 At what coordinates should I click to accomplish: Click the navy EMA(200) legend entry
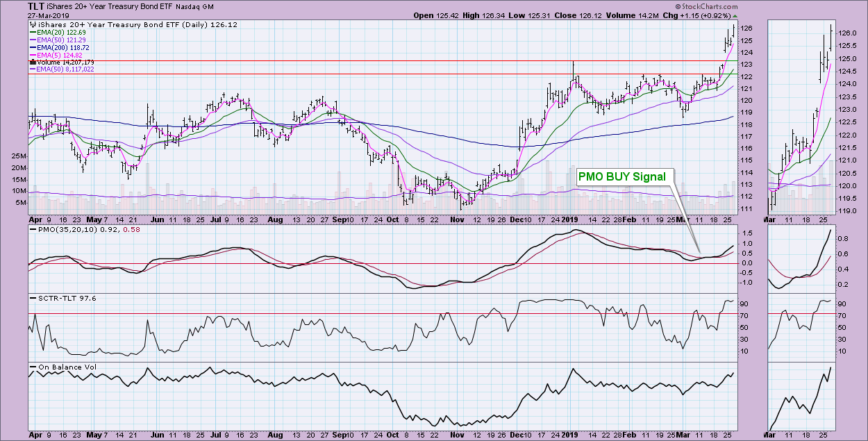pyautogui.click(x=61, y=47)
